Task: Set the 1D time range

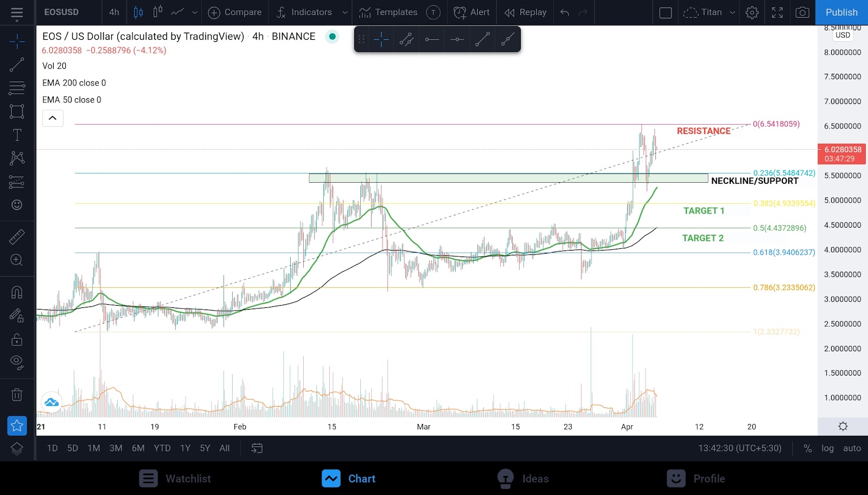Action: point(52,448)
